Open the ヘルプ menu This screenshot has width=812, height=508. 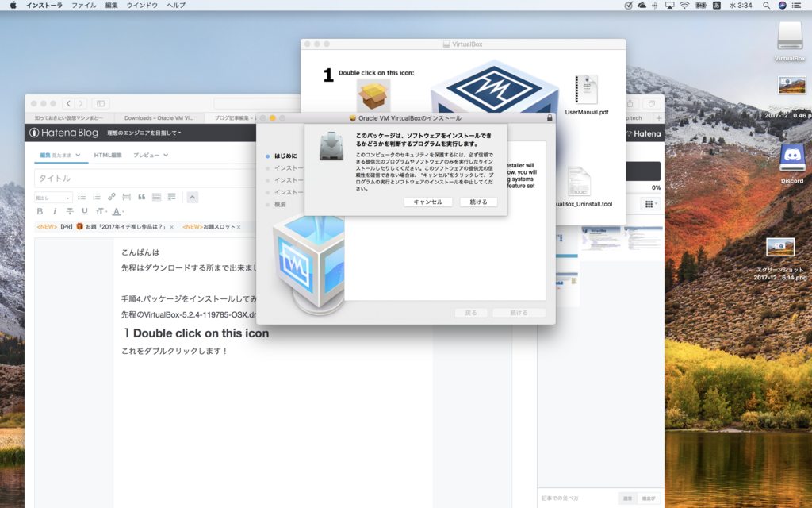pos(176,6)
